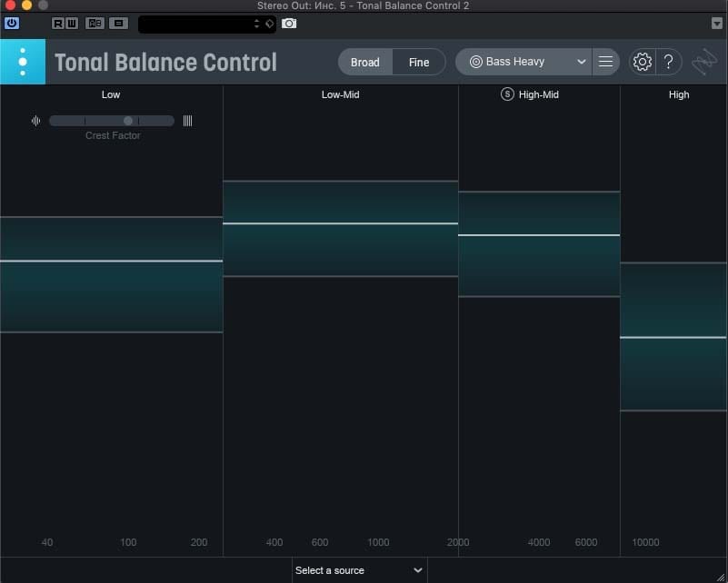Click the copy settings button beside A/B
Viewport: 728px width, 583px height.
pos(118,24)
